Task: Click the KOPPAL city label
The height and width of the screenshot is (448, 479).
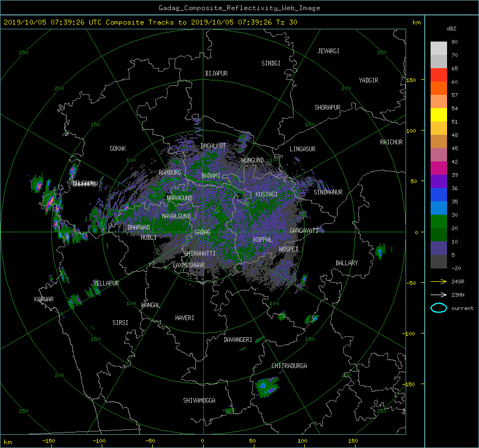Action: (x=263, y=239)
